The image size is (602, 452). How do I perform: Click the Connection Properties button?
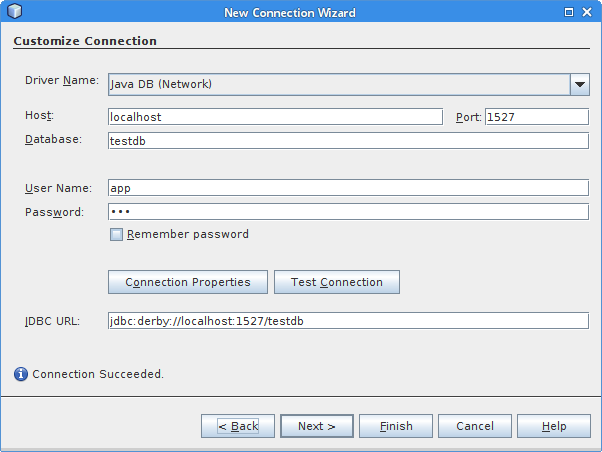coord(188,282)
